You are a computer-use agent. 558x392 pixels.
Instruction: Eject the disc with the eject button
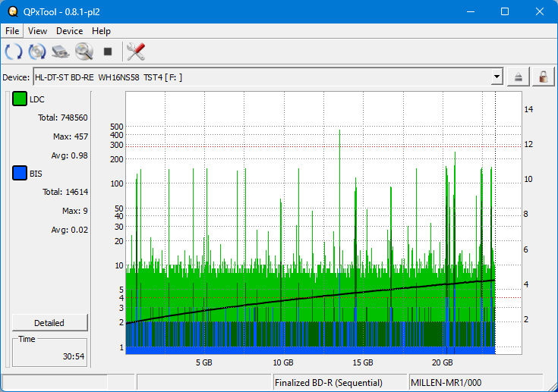pos(519,77)
